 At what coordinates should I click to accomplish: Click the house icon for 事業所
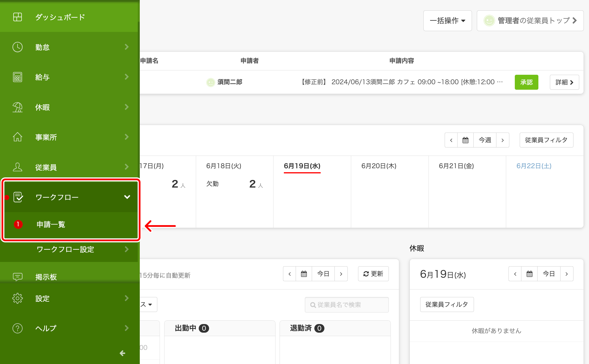pyautogui.click(x=18, y=137)
